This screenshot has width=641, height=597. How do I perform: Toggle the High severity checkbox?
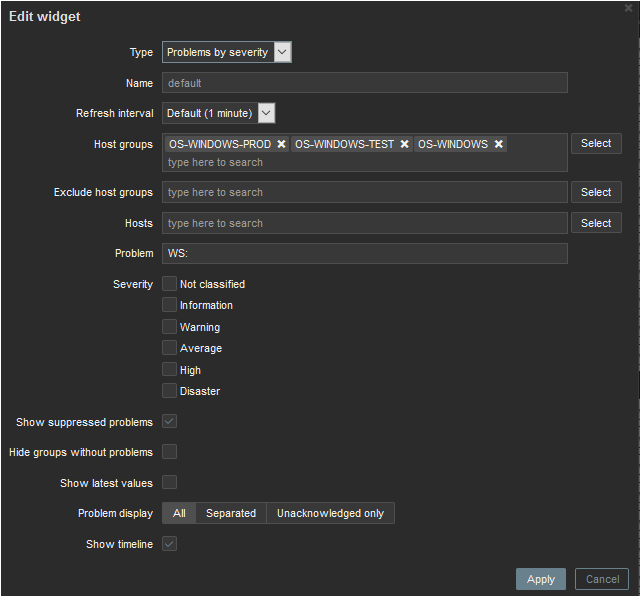pyautogui.click(x=170, y=370)
